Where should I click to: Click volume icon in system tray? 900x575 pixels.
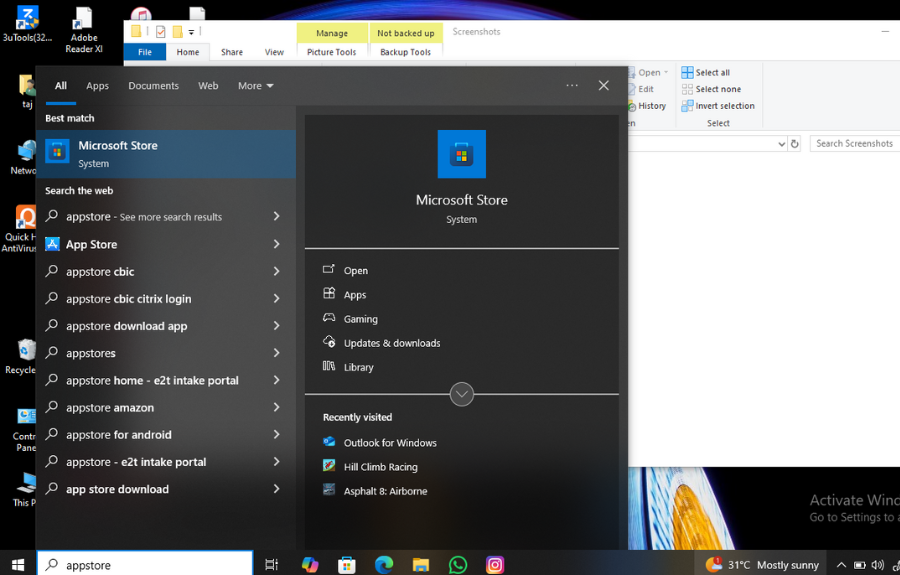pyautogui.click(x=877, y=565)
